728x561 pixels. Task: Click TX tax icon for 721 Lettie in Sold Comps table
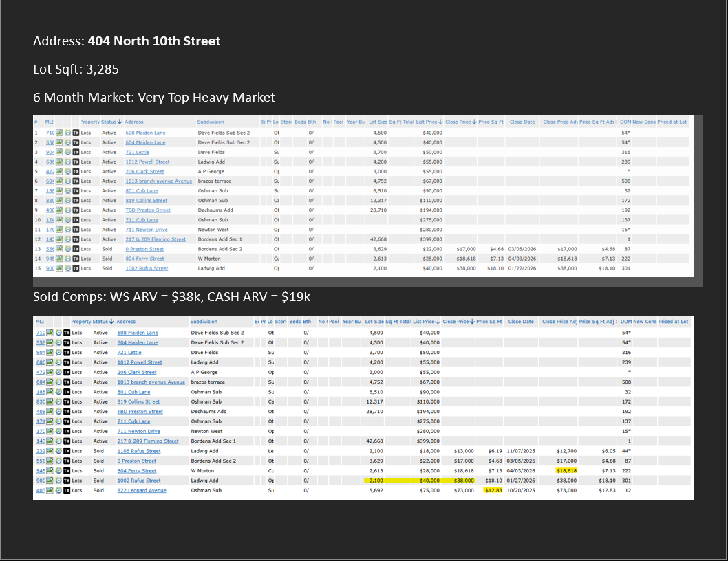(67, 353)
